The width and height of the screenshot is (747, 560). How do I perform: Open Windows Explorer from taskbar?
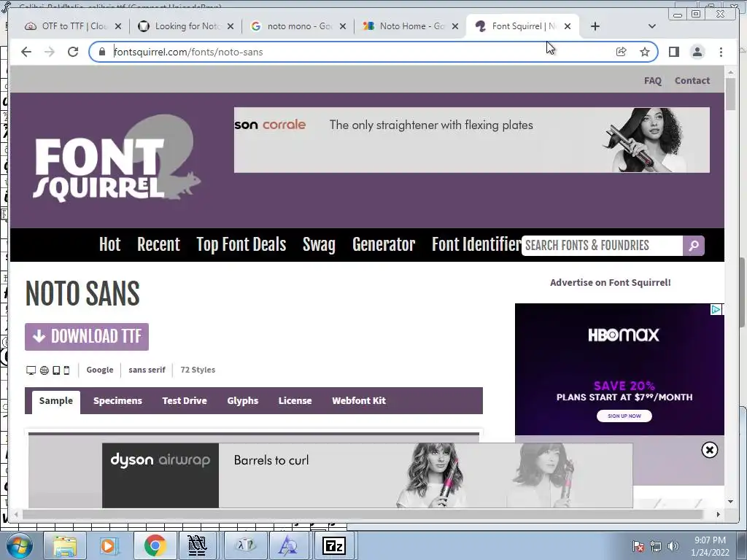[65, 545]
